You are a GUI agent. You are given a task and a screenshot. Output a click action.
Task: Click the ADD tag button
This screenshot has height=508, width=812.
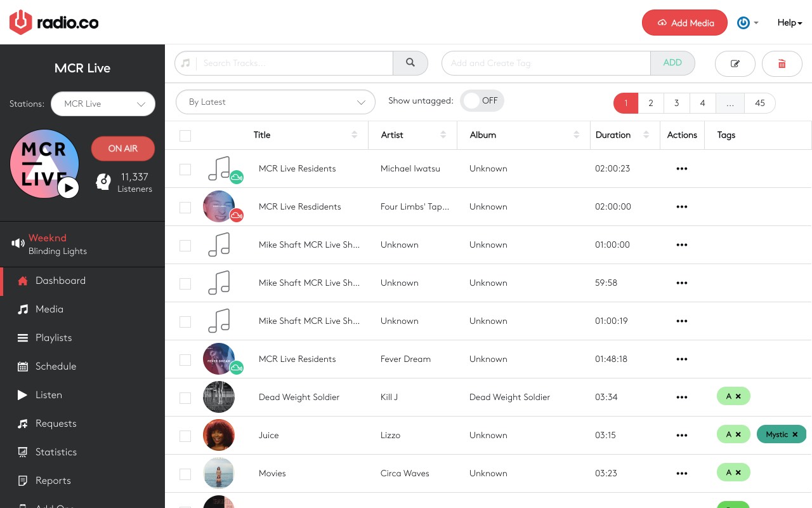pyautogui.click(x=672, y=63)
